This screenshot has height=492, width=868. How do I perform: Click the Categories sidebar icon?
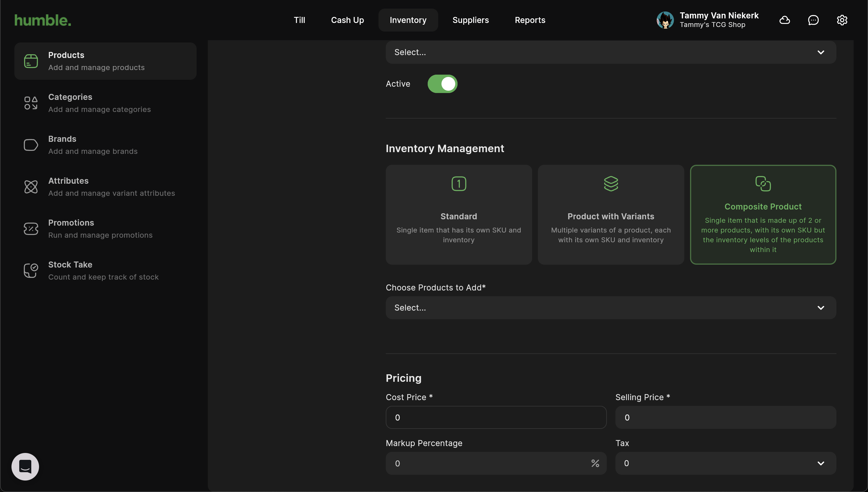(31, 103)
